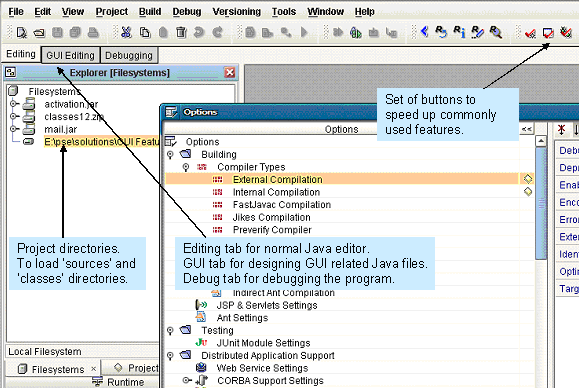Screen dimensions: 579x388
Task: Open the Versioning menu
Action: pos(236,12)
